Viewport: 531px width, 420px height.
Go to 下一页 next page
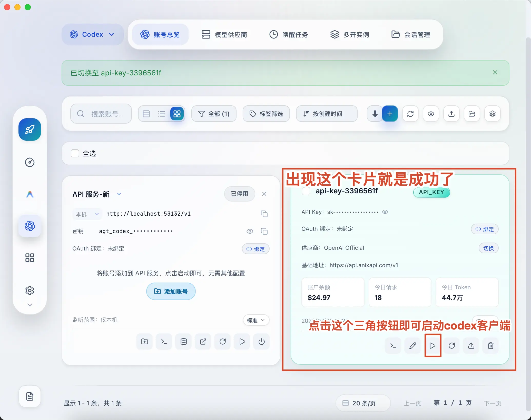click(x=493, y=403)
